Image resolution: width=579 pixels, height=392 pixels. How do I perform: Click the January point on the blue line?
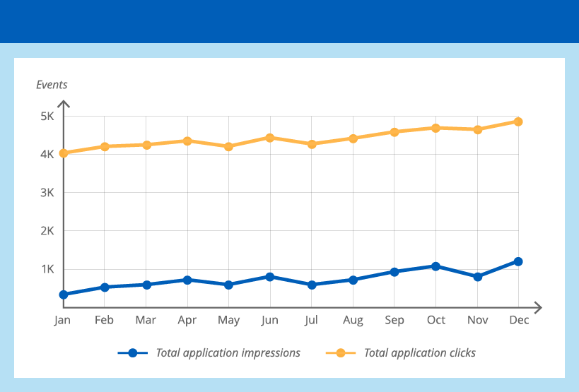tap(64, 295)
